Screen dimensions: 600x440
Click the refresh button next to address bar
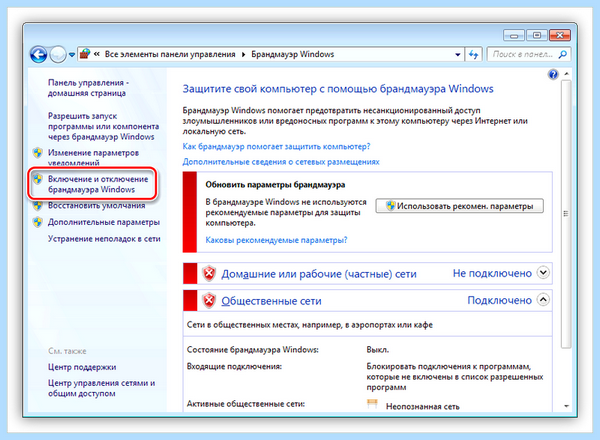point(473,55)
